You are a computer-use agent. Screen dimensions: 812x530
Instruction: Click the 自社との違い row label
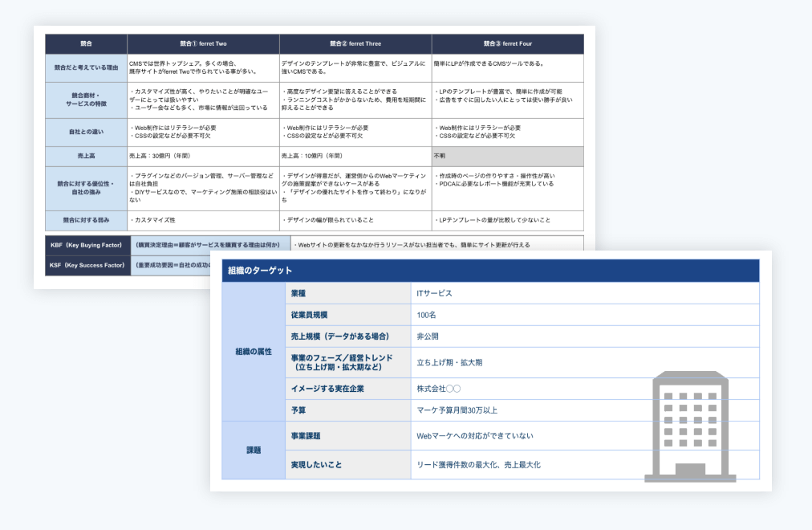point(86,132)
